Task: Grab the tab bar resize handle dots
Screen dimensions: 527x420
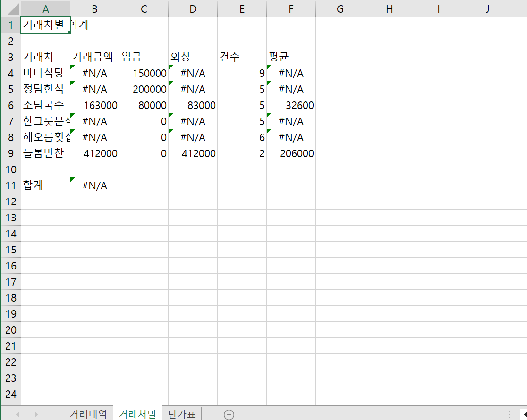Action: pyautogui.click(x=510, y=414)
